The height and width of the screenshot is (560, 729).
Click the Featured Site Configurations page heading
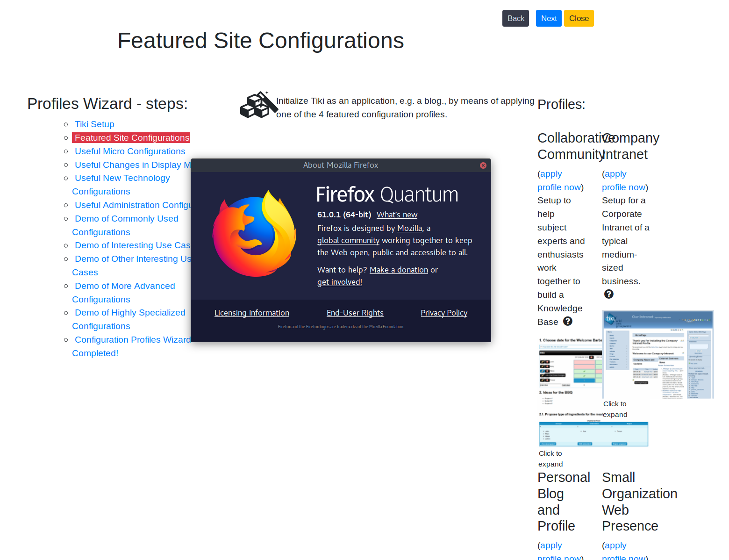261,41
